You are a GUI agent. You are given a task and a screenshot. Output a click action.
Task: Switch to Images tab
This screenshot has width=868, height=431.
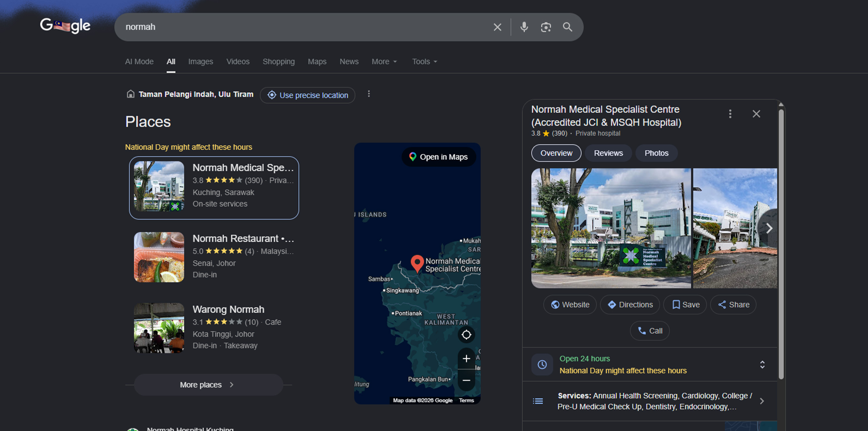201,62
